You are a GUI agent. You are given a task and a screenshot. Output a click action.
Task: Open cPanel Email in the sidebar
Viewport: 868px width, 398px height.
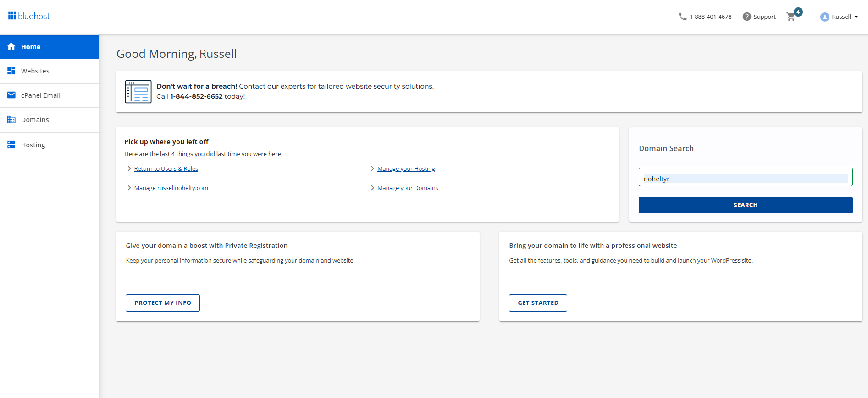[x=50, y=95]
